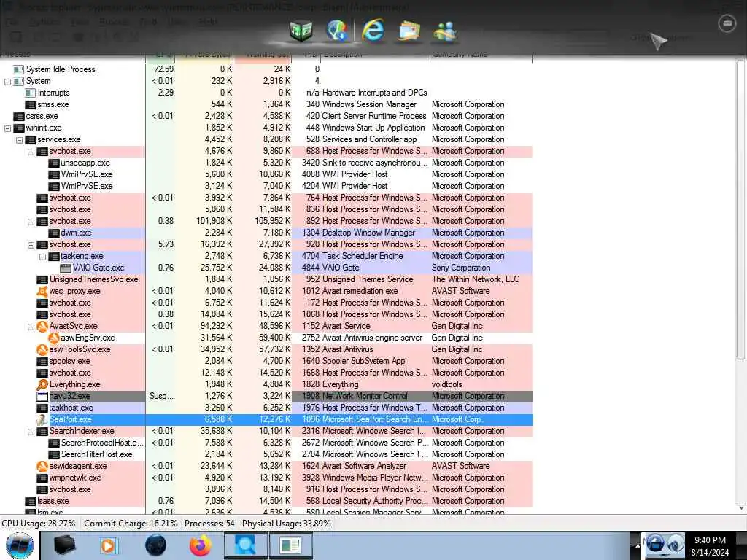Collapse the taskeng.exe tree node
Image resolution: width=747 pixels, height=560 pixels.
43,256
